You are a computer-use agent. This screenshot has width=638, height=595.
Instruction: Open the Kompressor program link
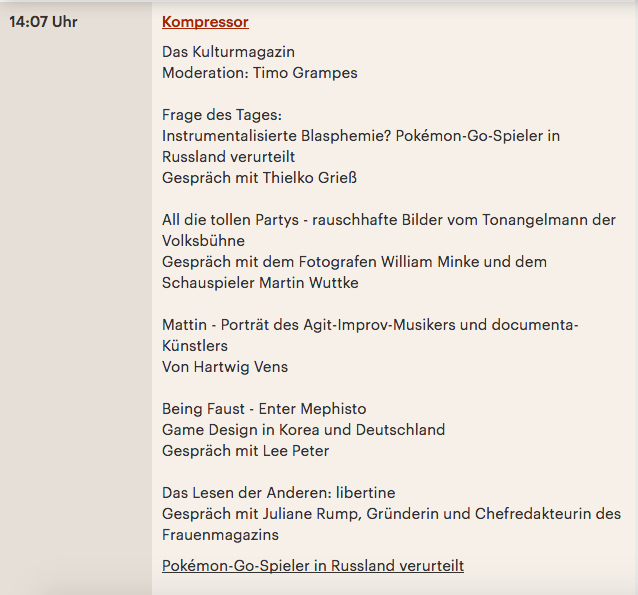click(x=205, y=22)
